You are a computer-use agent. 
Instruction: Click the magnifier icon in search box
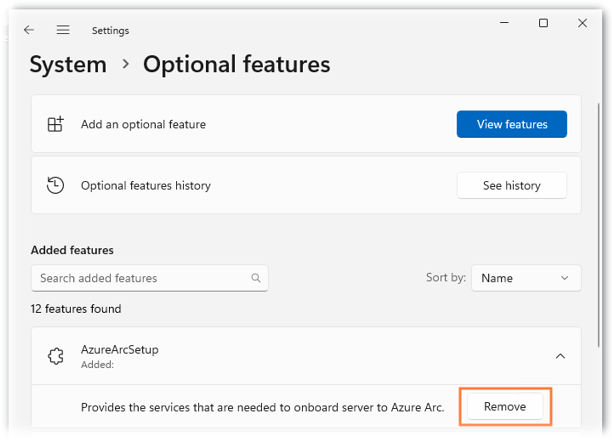click(x=256, y=278)
